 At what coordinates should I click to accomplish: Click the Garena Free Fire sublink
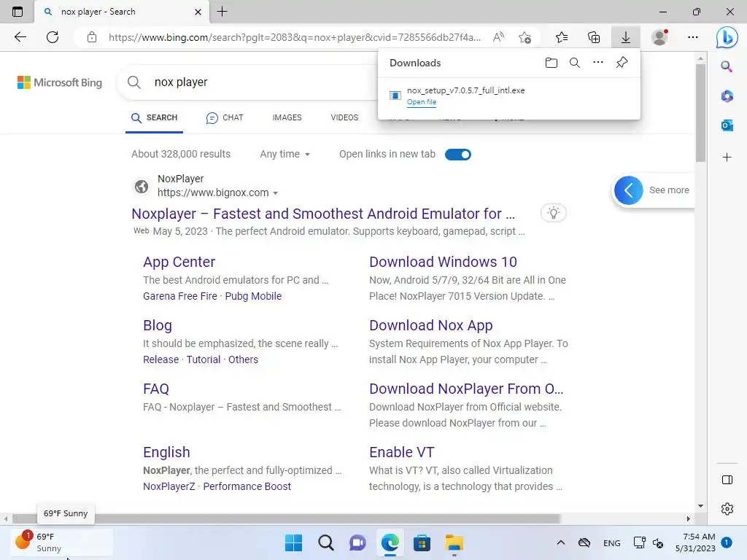(180, 296)
